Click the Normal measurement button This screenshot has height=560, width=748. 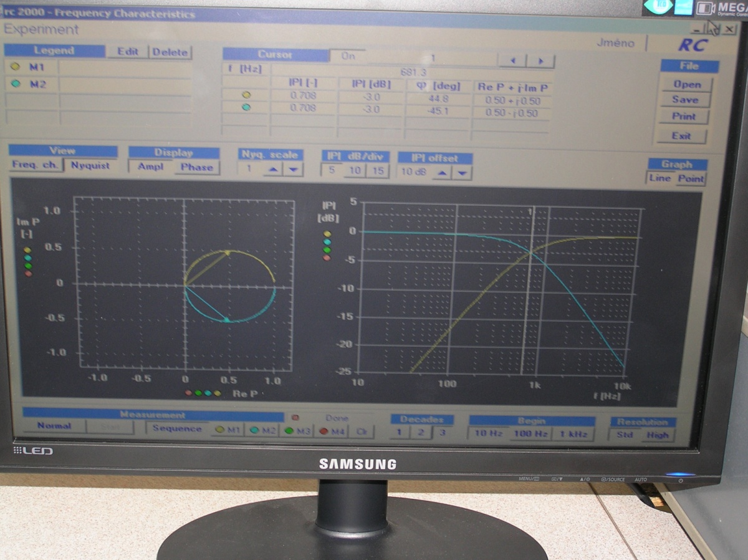54,426
